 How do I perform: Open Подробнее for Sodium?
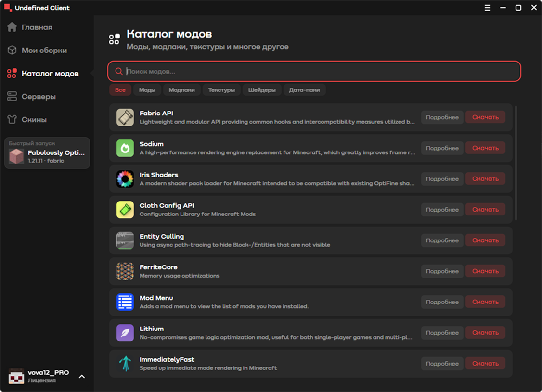tap(442, 148)
